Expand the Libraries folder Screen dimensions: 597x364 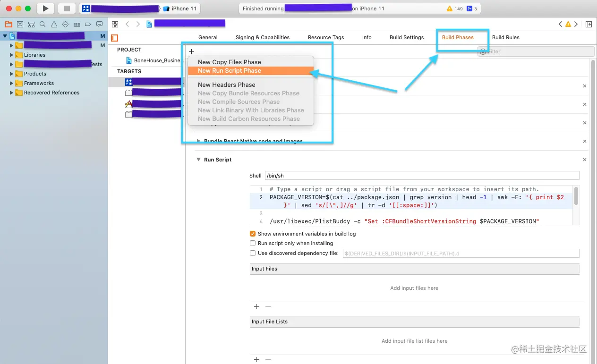coord(12,55)
